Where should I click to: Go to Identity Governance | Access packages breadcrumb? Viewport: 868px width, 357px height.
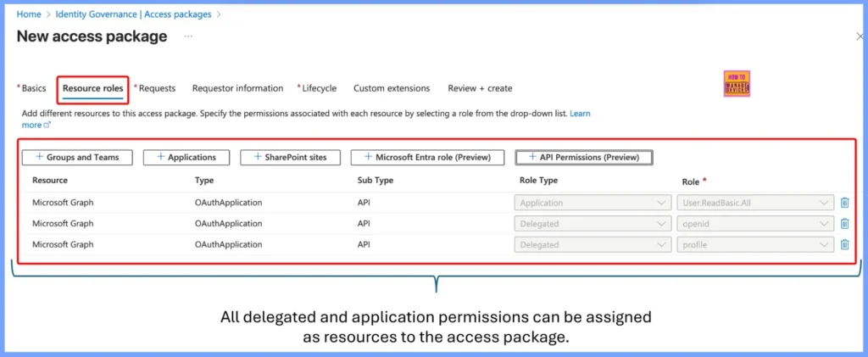(x=133, y=14)
